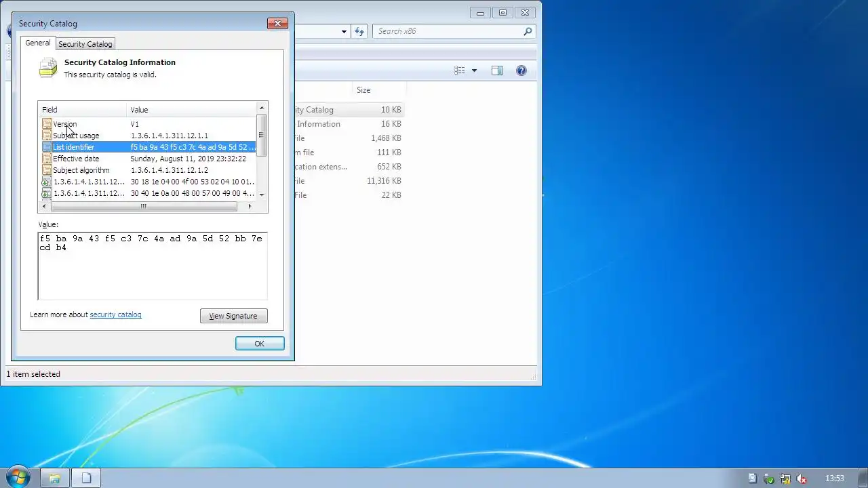Click the field list scroll down arrow
Image resolution: width=868 pixels, height=488 pixels.
(x=261, y=195)
